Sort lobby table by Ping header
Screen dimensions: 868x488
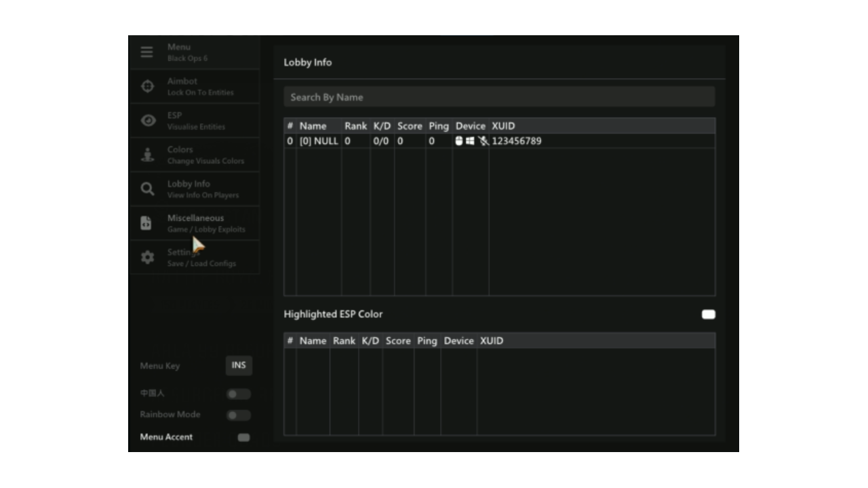pos(439,126)
